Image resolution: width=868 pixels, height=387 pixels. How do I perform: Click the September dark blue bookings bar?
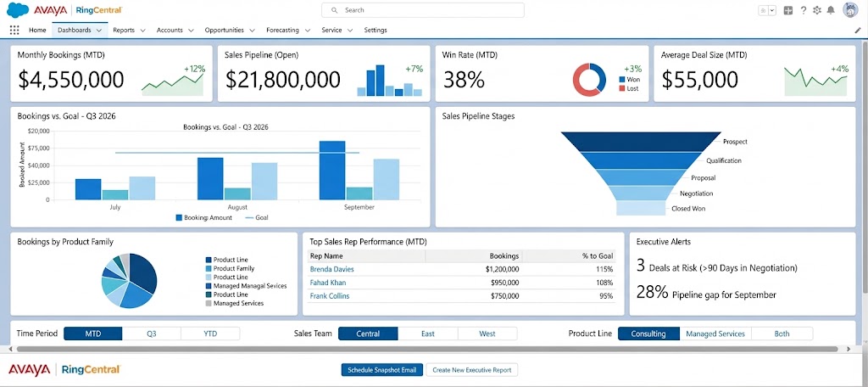[332, 171]
